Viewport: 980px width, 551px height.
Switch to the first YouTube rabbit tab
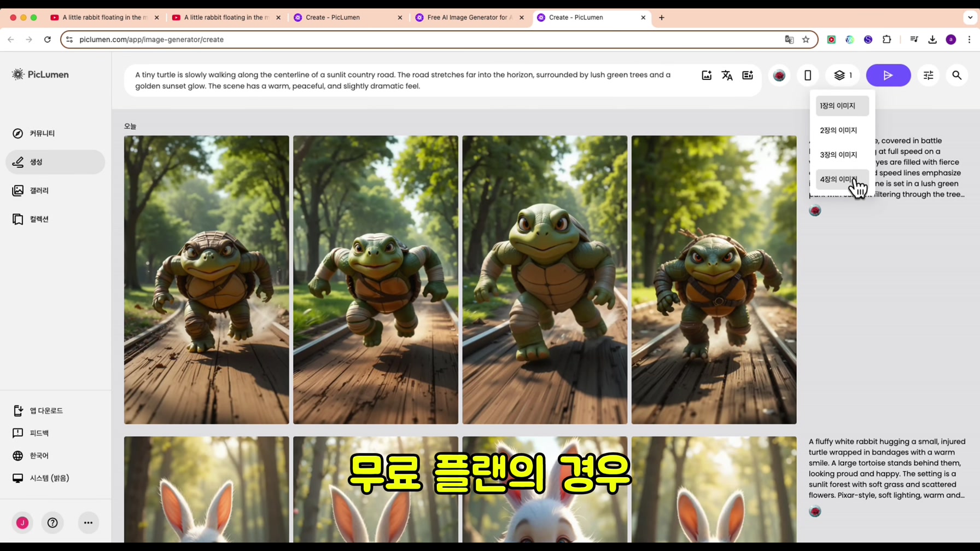(x=104, y=18)
